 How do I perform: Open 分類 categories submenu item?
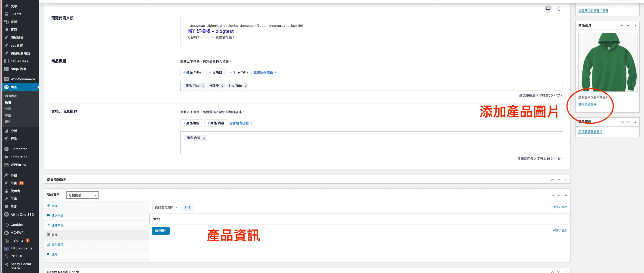point(8,109)
